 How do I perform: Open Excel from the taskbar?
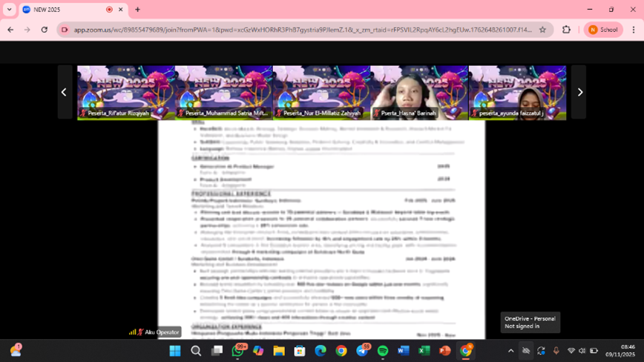coord(424,351)
